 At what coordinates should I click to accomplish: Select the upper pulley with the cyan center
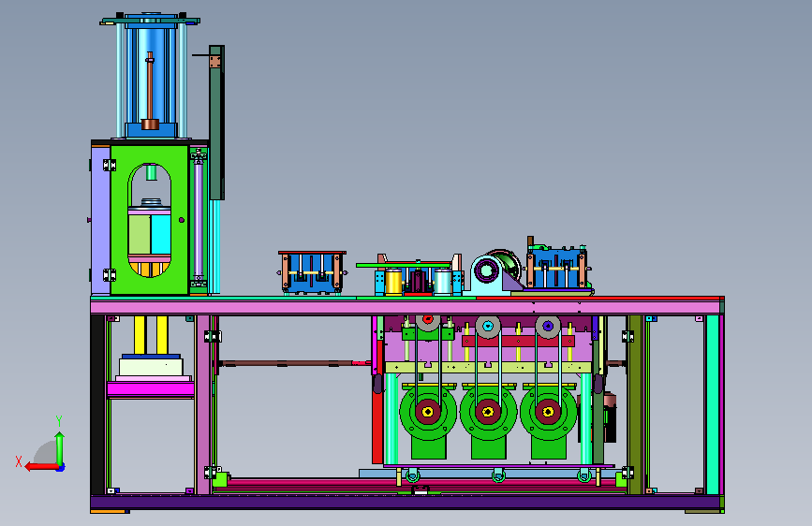(x=488, y=328)
